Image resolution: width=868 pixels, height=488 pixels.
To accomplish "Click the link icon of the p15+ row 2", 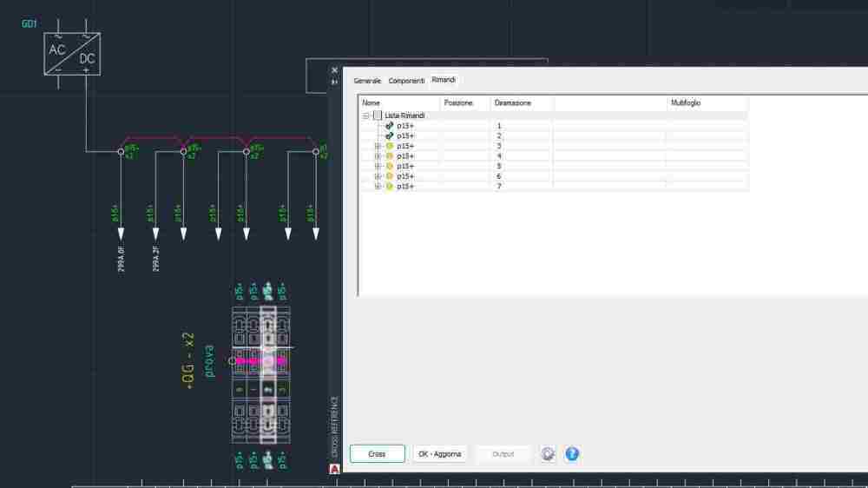I will [x=389, y=135].
